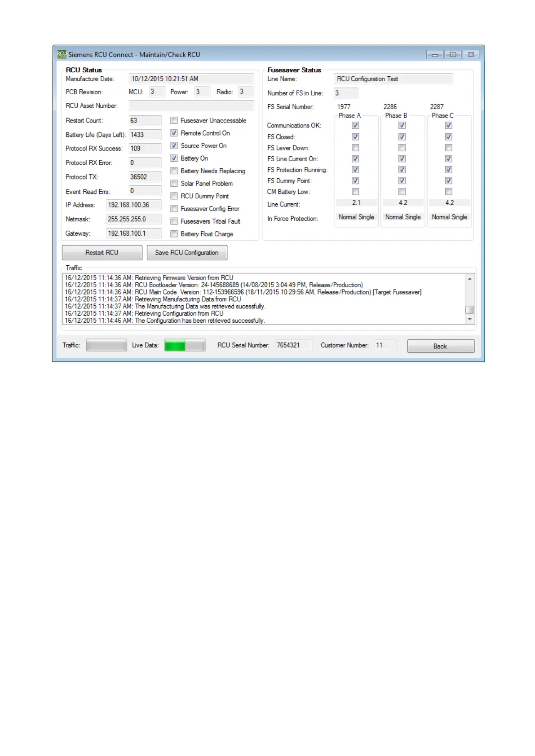Click FS serial number 2287
This screenshot has height=756, width=535.
(x=437, y=106)
